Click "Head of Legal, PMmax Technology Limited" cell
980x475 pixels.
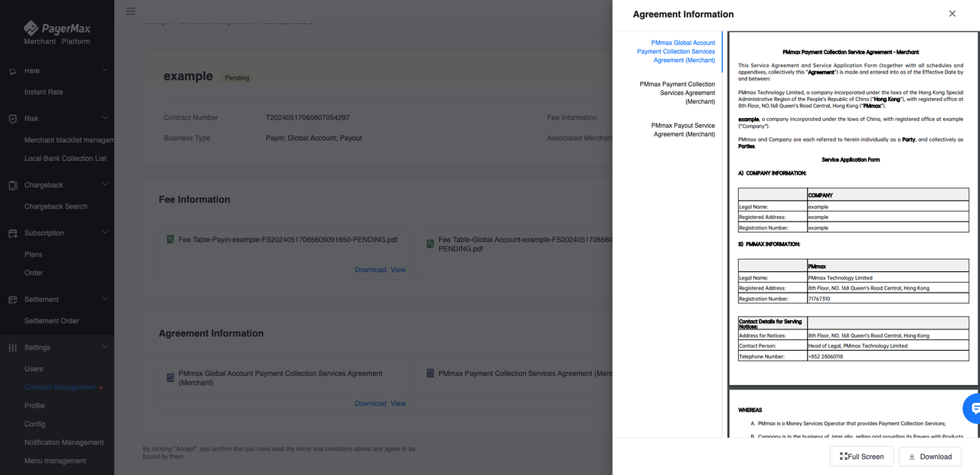coord(888,346)
